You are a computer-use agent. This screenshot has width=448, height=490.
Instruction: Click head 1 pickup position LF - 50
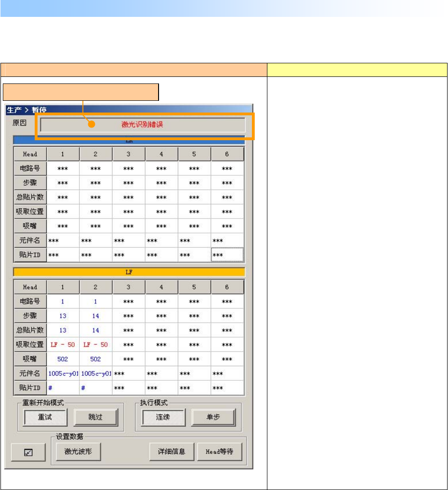point(63,345)
